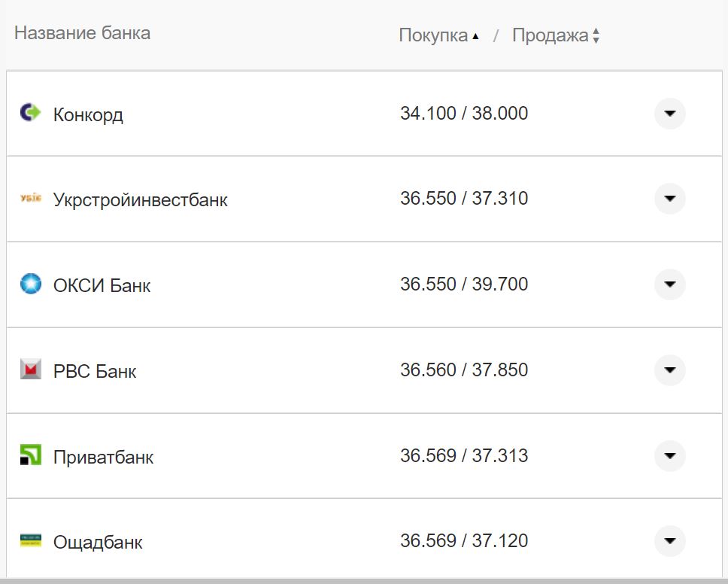Screen dimensions: 728x584
Task: Toggle ascending sort on Покупка column
Action: [x=477, y=35]
